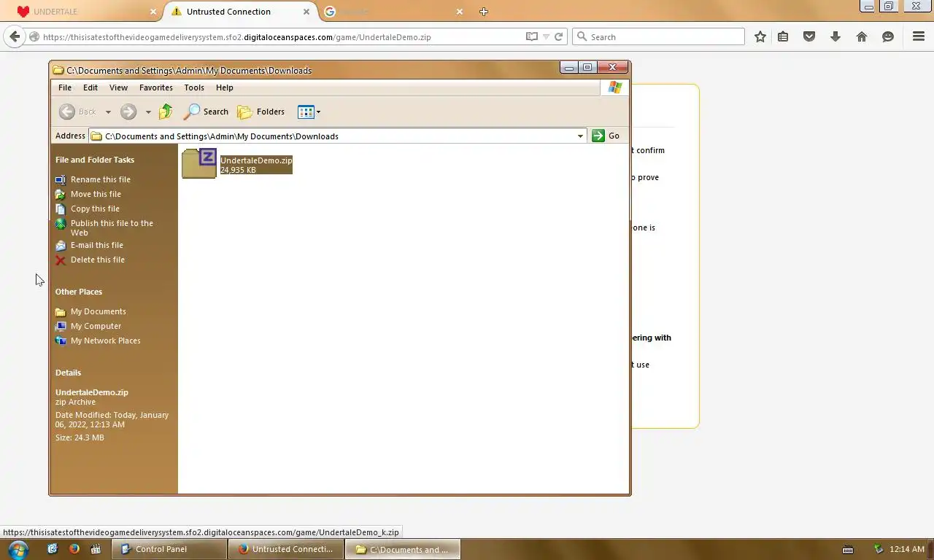934x560 pixels.
Task: Go to My Network Places
Action: point(106,341)
